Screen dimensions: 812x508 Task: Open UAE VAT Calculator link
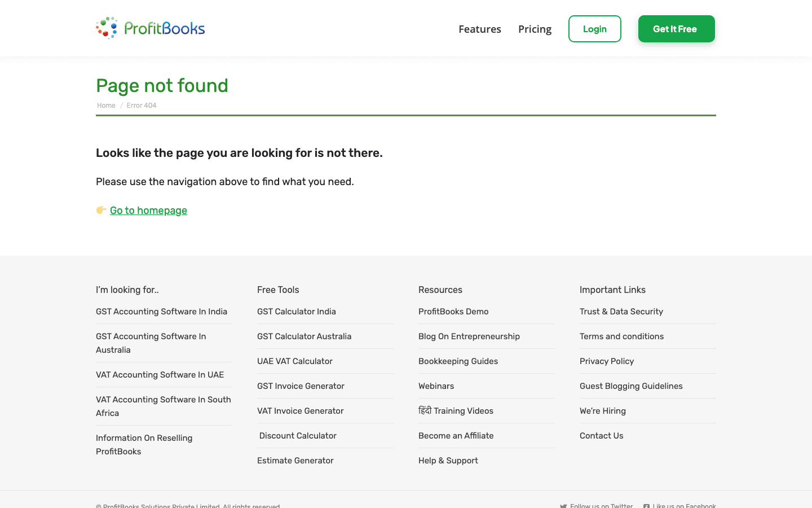tap(295, 361)
